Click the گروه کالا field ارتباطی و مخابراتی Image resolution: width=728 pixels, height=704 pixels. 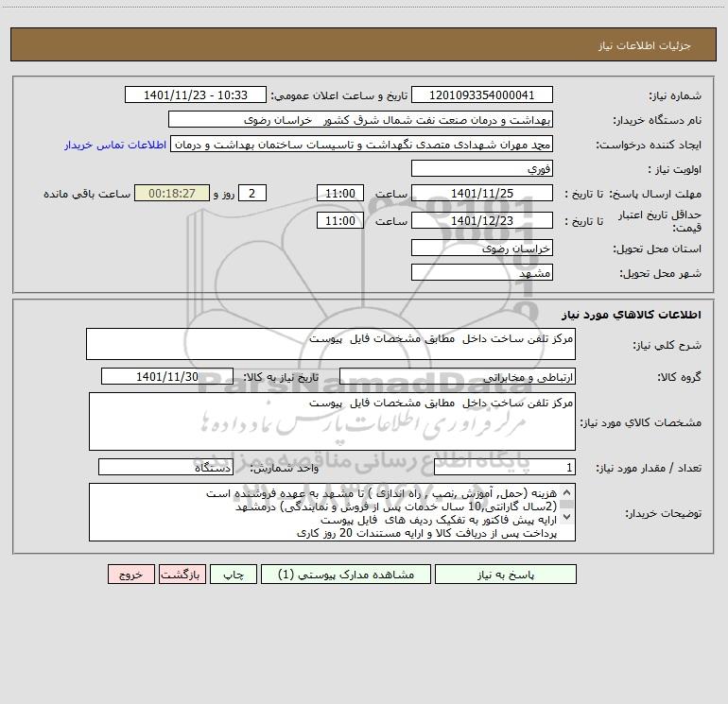tap(458, 376)
